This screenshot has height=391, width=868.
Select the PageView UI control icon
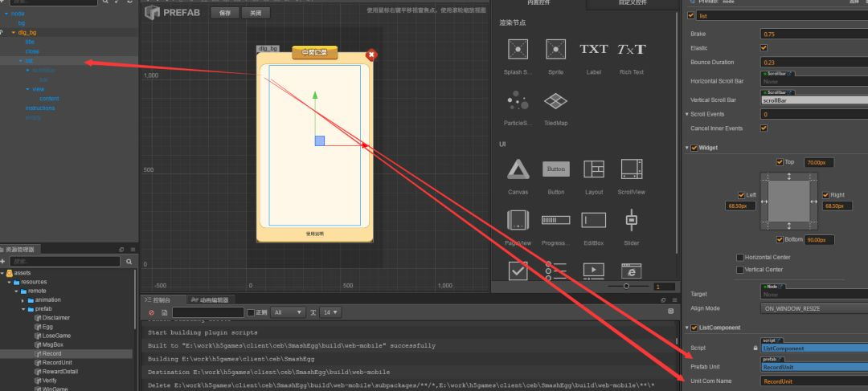(518, 220)
